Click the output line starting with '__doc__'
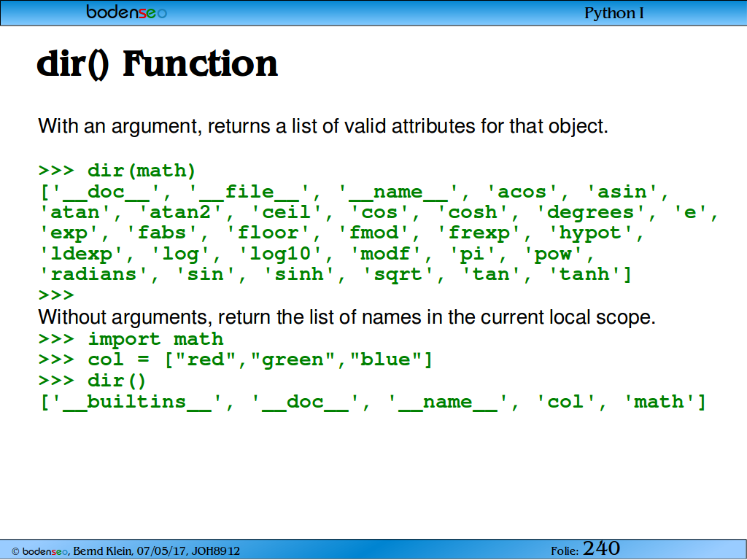747x560 pixels. coord(355,192)
